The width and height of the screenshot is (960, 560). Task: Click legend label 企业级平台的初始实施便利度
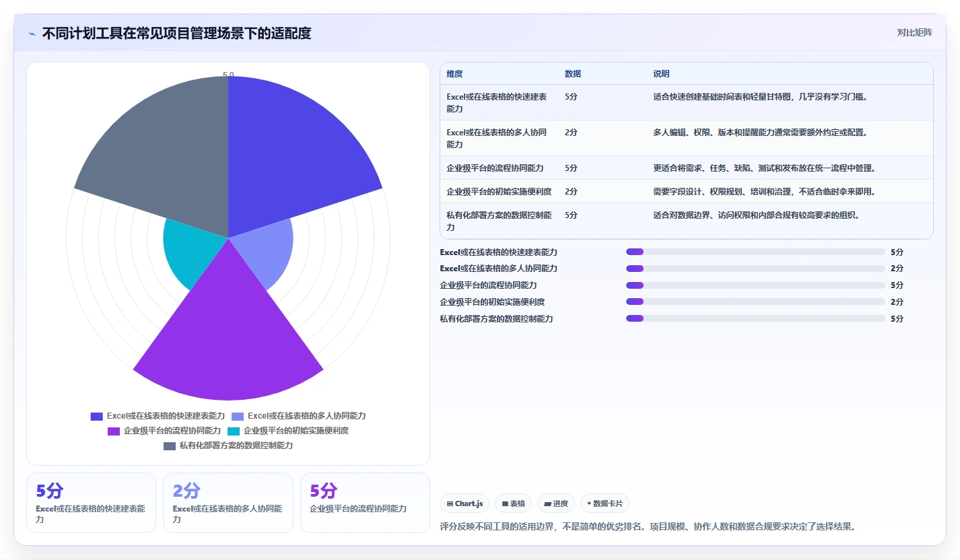point(296,431)
